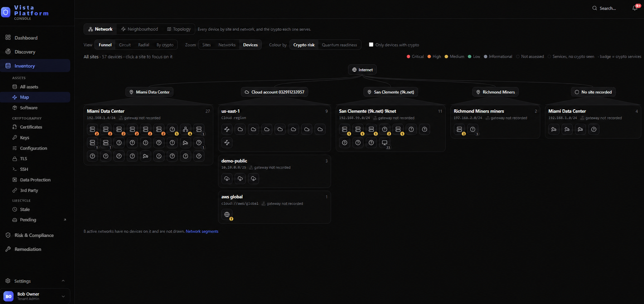Click the Critical red legend dot
Screen dimensions: 644x304
click(408, 56)
